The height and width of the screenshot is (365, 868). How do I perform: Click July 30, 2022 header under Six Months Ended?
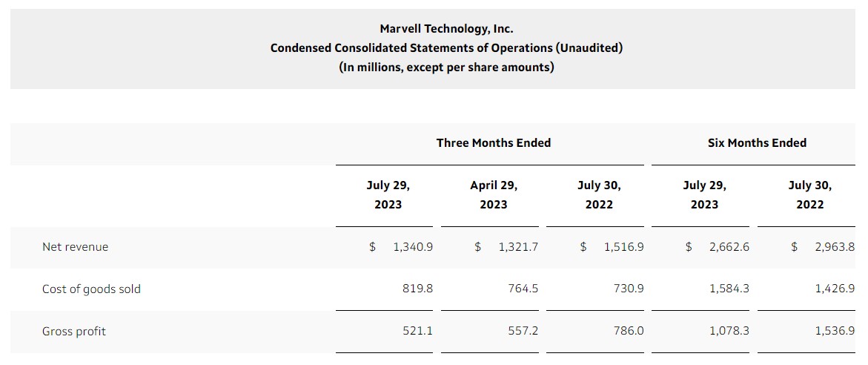[x=809, y=194]
